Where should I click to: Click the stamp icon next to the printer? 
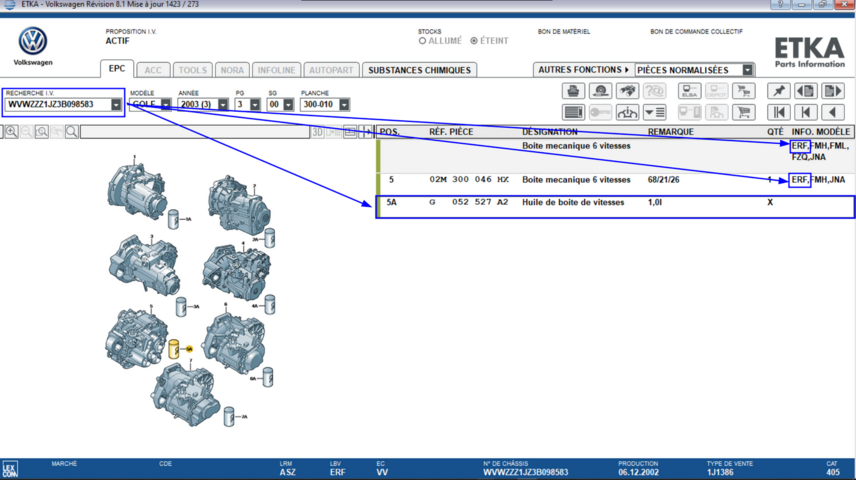(601, 91)
